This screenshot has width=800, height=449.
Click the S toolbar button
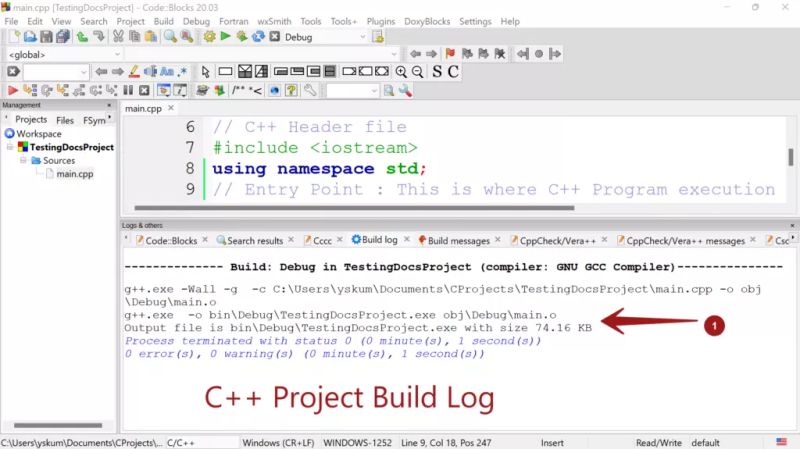(437, 71)
